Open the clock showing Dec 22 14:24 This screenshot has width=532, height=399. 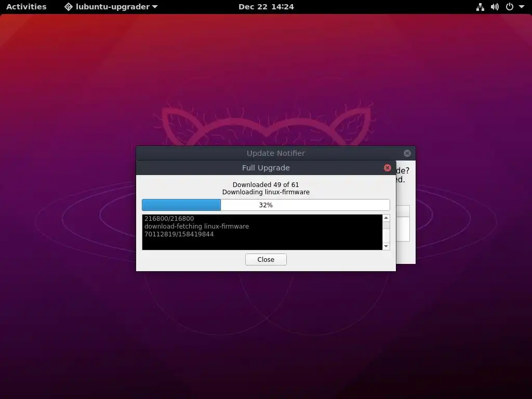(x=266, y=7)
